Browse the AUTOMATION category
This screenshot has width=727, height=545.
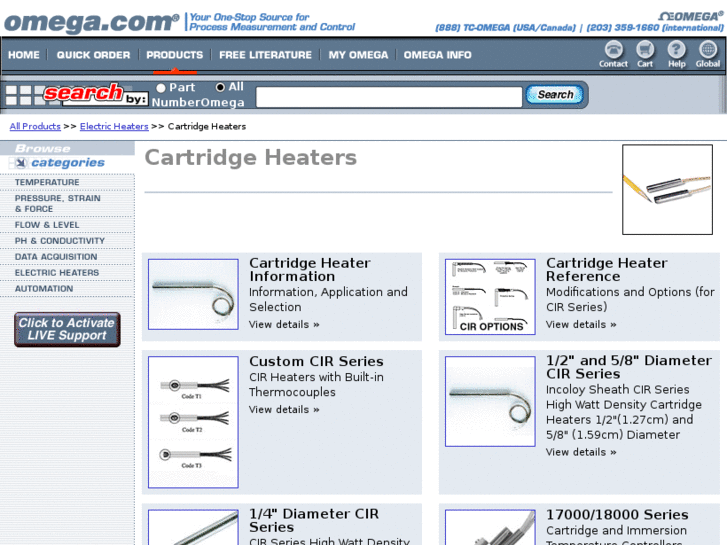[x=44, y=289]
